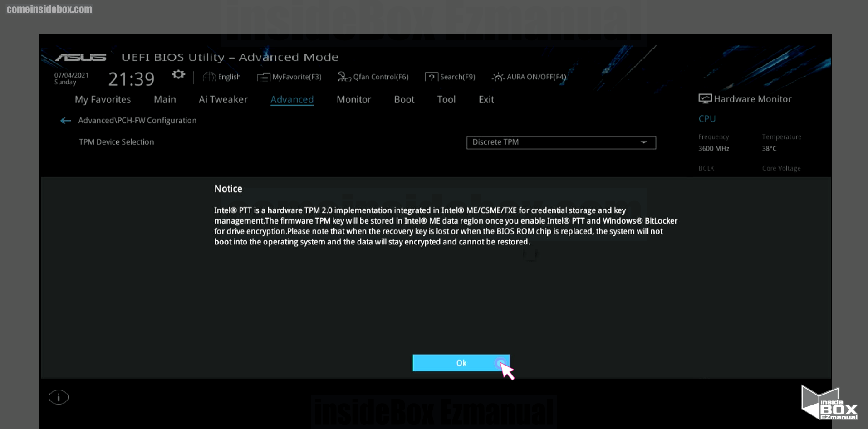Viewport: 868px width, 429px height.
Task: Click the English language globe icon
Action: coord(209,77)
